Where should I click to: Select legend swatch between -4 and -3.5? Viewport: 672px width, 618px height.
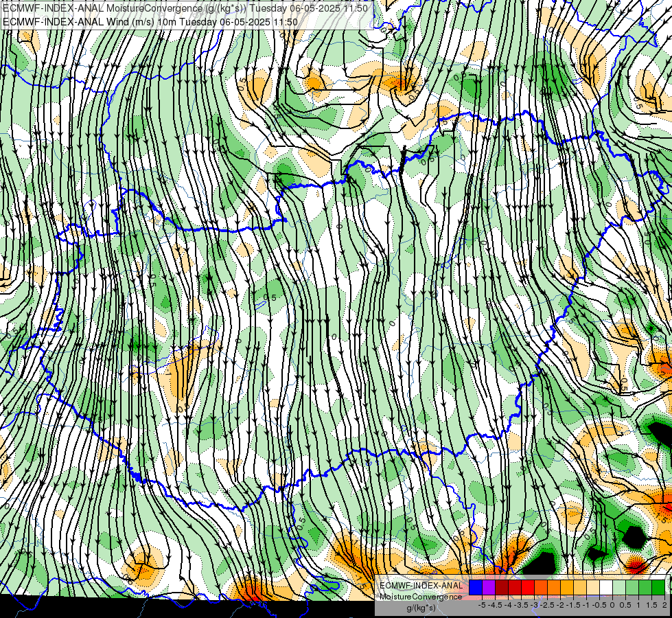click(x=515, y=588)
